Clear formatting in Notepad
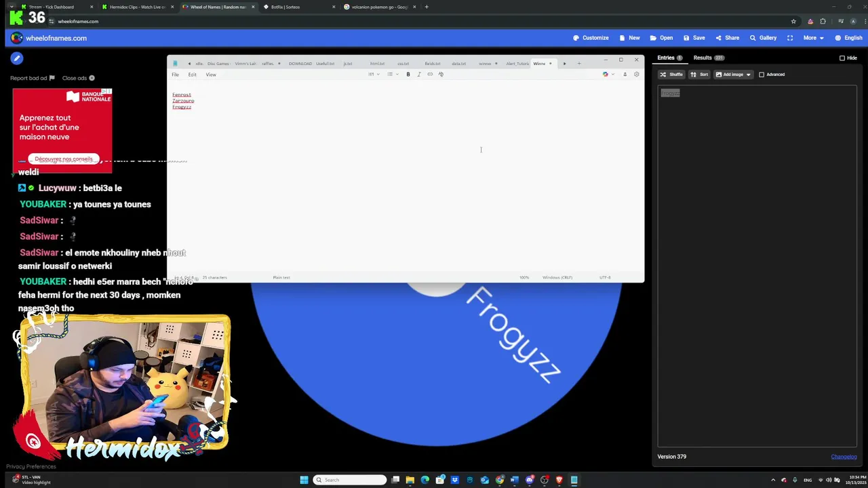Viewport: 868px width, 488px height. pyautogui.click(x=441, y=75)
